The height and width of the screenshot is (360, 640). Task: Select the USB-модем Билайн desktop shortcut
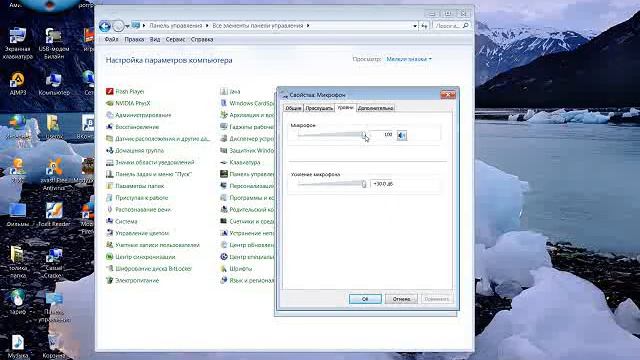pyautogui.click(x=54, y=44)
